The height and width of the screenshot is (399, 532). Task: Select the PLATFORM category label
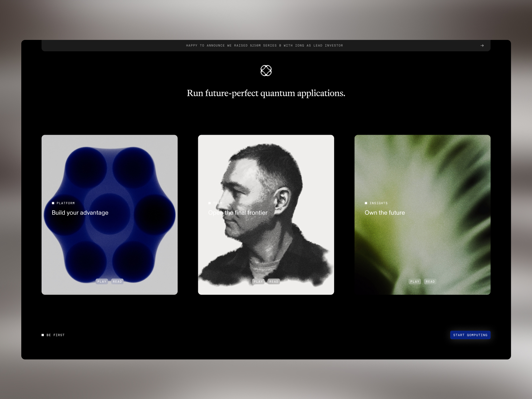[66, 203]
